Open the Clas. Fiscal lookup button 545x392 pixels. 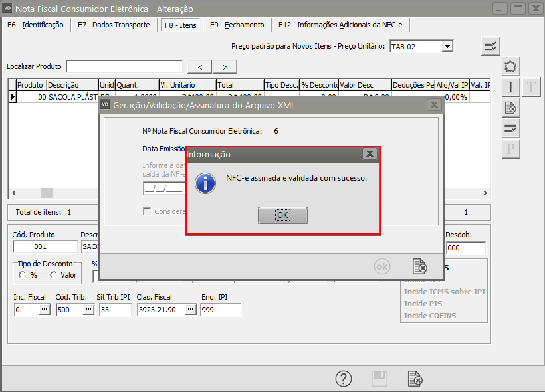click(x=191, y=310)
